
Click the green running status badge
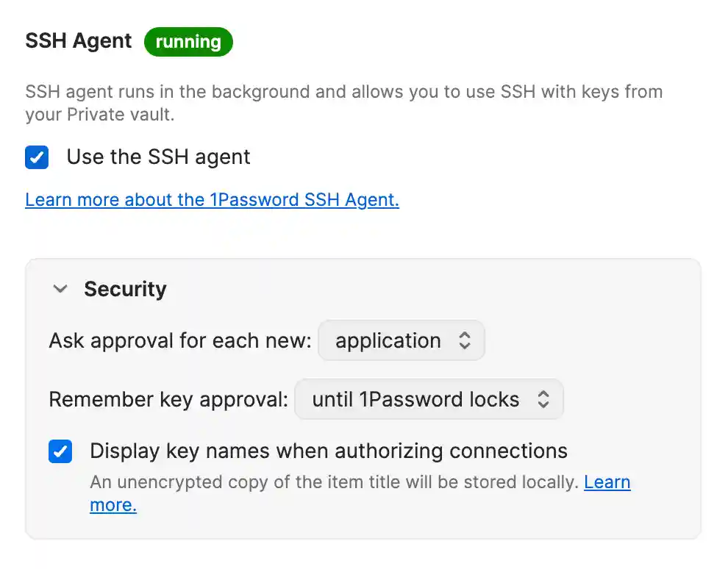tap(188, 42)
